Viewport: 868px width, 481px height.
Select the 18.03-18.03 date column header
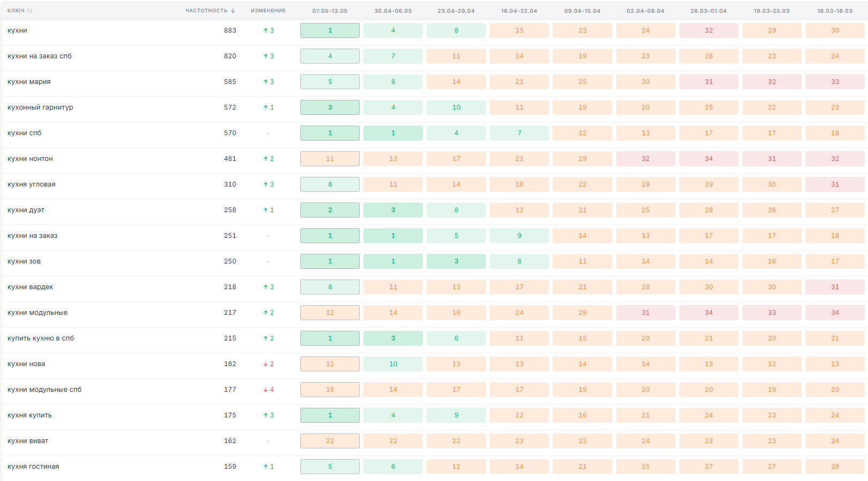835,11
